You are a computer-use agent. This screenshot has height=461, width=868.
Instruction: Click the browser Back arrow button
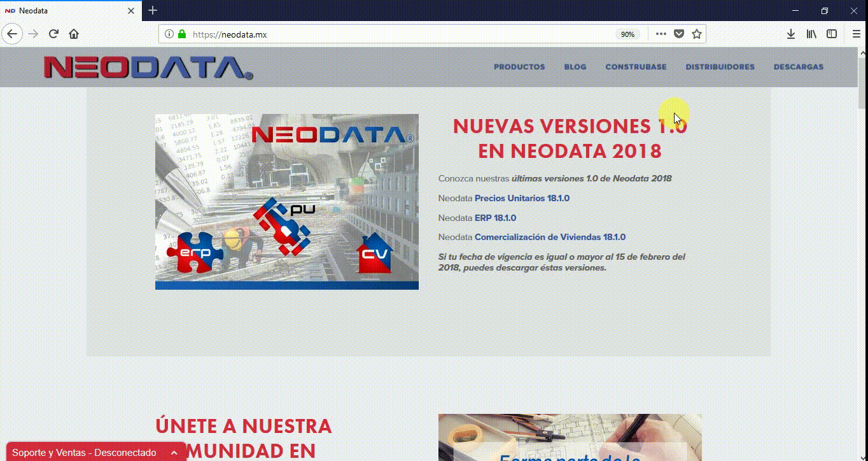coord(12,34)
